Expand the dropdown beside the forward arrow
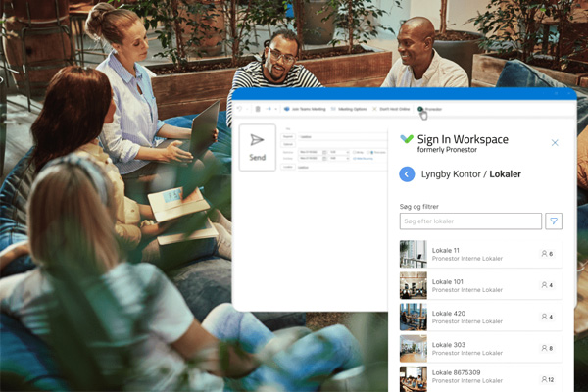 pyautogui.click(x=276, y=109)
